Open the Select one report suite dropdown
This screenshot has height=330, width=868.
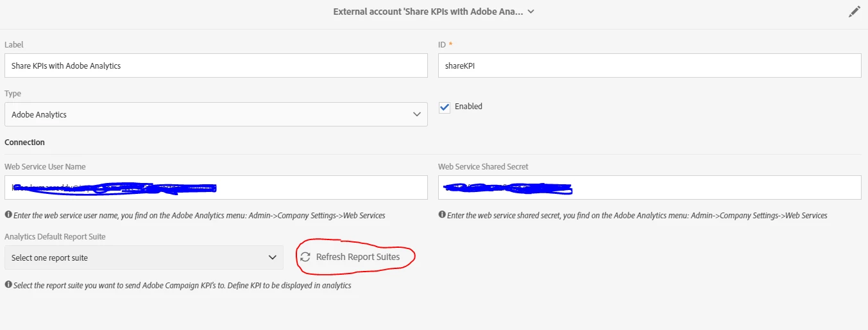(x=144, y=257)
